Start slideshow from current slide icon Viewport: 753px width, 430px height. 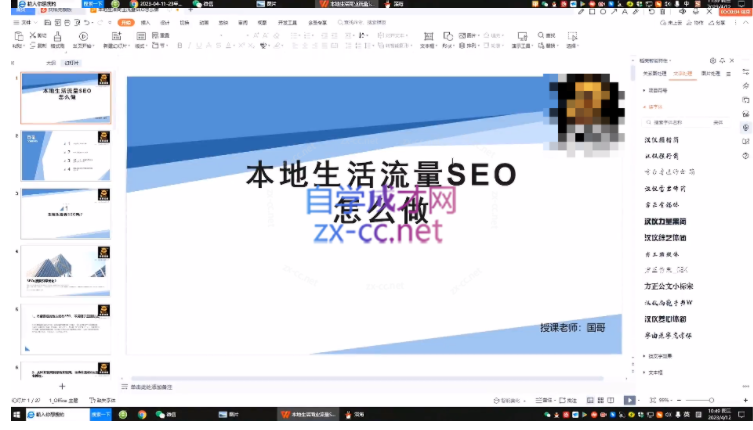coord(81,40)
